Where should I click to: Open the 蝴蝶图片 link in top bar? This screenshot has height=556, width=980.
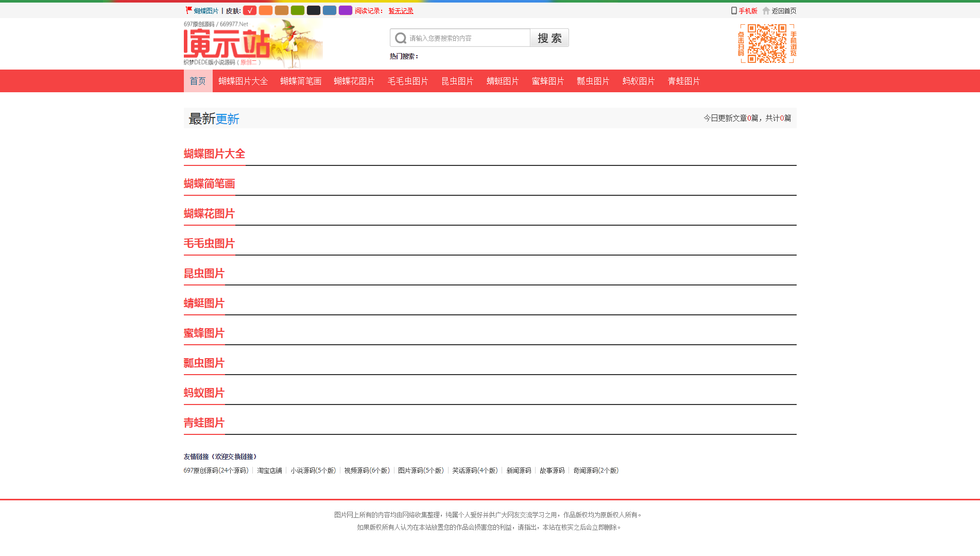click(207, 11)
